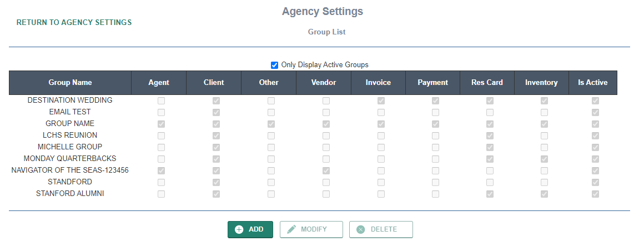Viewport: 644px width, 246px height.
Task: Click the Agent column header
Action: coord(159,83)
